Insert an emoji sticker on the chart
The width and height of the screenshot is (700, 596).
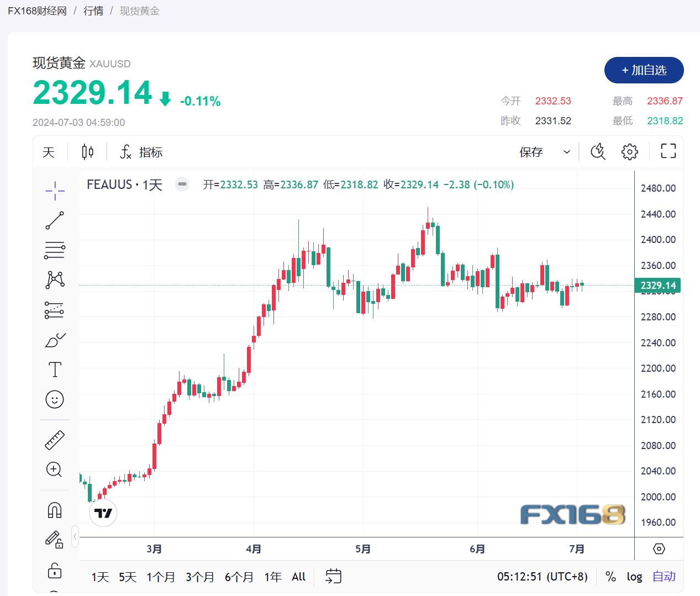(x=54, y=399)
